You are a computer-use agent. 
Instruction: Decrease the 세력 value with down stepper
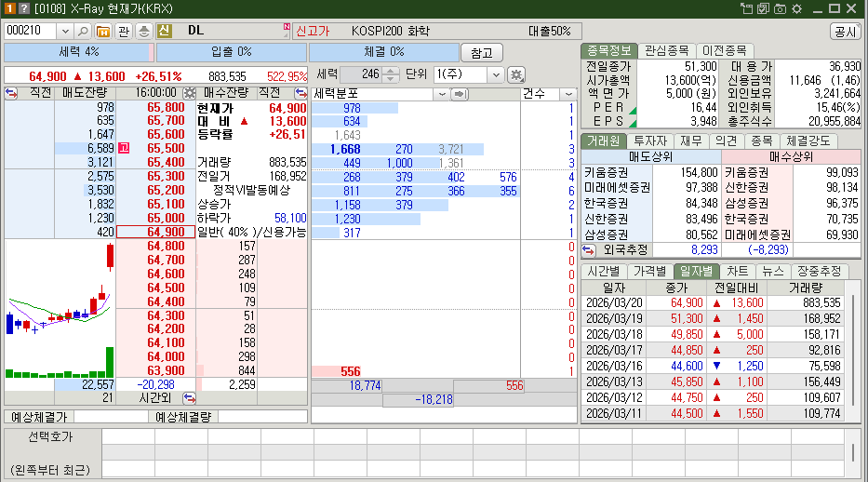click(390, 78)
